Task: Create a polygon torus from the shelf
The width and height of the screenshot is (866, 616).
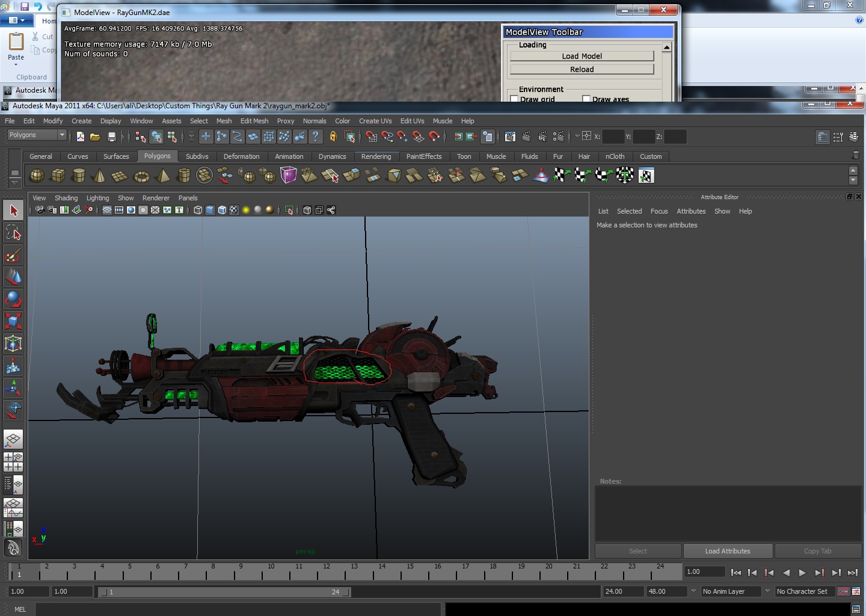Action: tap(141, 176)
